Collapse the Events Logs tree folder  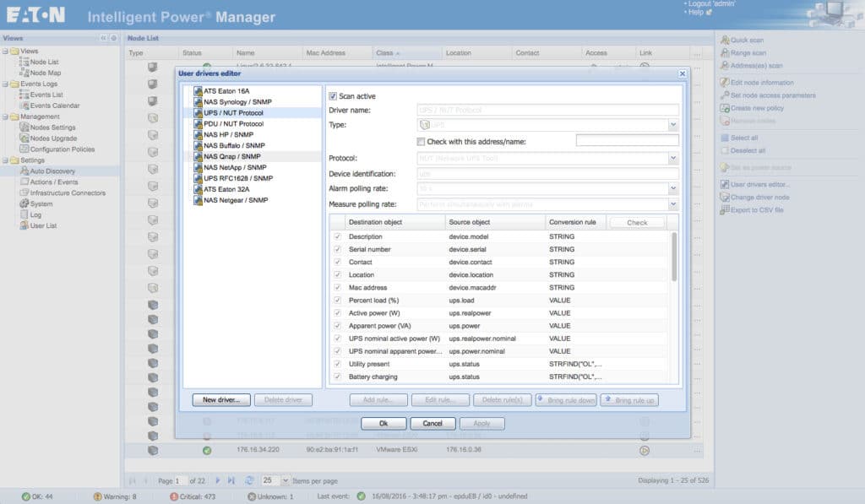[5, 84]
